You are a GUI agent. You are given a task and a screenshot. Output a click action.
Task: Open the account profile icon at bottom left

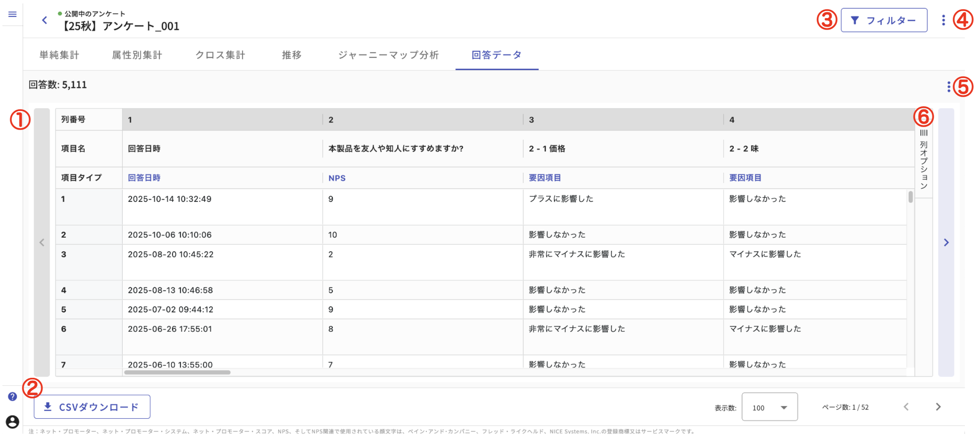click(13, 422)
